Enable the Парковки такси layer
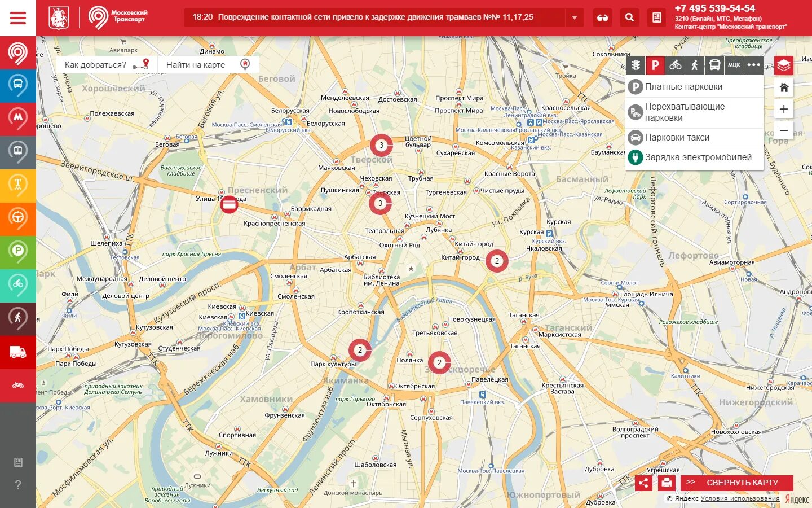This screenshot has width=812, height=508. pos(694,138)
